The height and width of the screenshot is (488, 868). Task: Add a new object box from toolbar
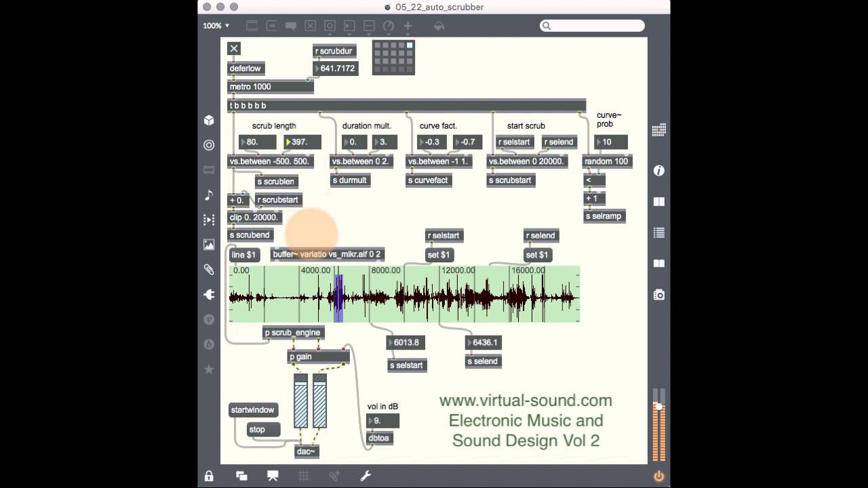click(x=252, y=26)
